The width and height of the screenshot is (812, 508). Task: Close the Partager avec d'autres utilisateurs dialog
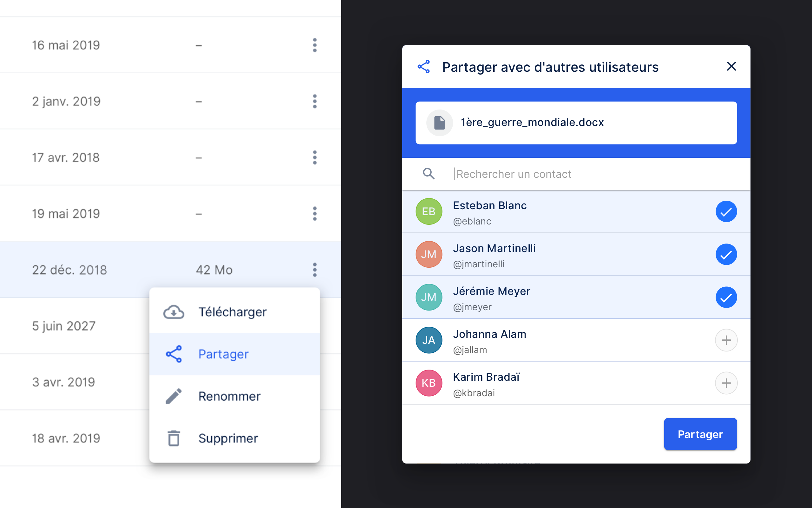tap(731, 66)
